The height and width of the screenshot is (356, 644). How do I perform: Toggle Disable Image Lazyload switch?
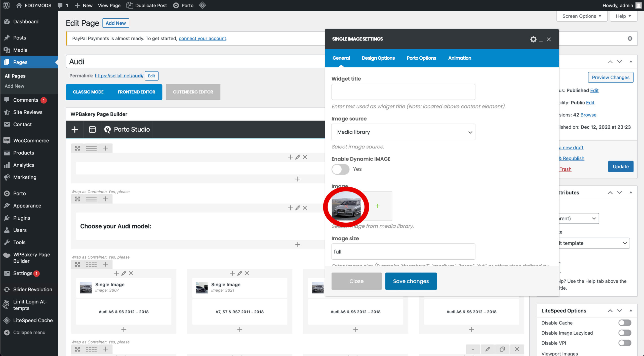625,333
